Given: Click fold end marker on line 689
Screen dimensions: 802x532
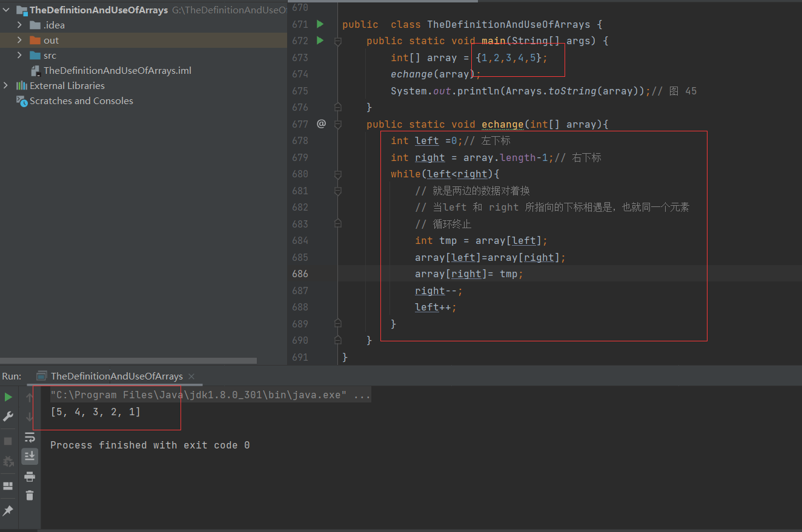Looking at the screenshot, I should pos(338,324).
